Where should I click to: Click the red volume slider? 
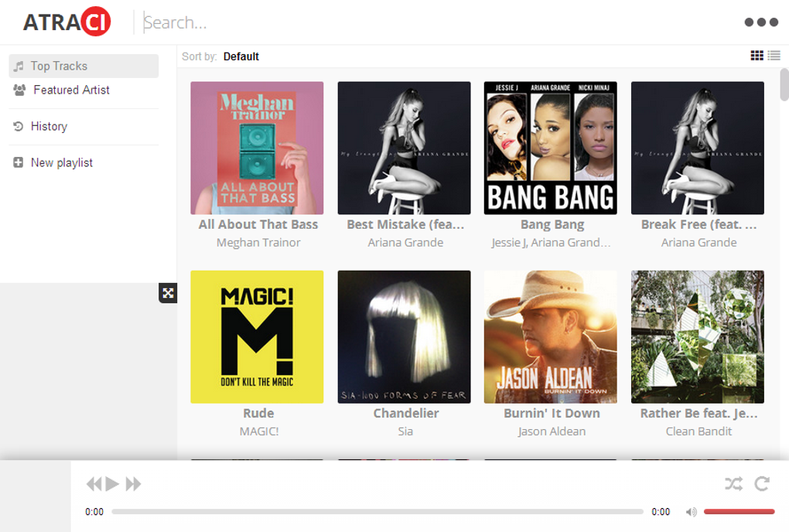(739, 512)
